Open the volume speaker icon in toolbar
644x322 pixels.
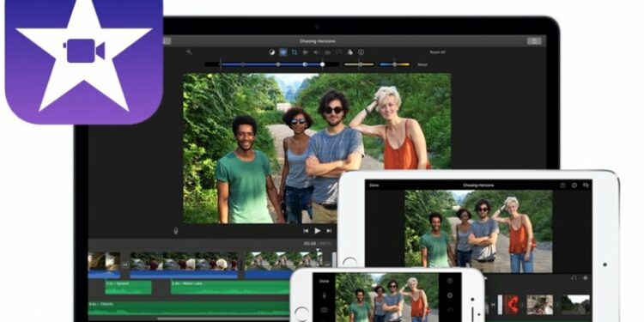click(x=317, y=52)
